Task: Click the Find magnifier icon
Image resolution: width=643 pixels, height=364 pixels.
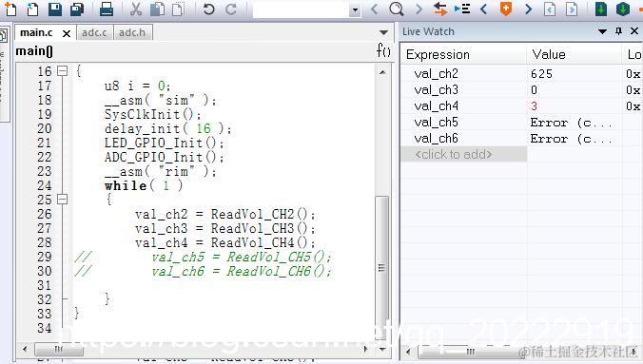Action: 396,9
